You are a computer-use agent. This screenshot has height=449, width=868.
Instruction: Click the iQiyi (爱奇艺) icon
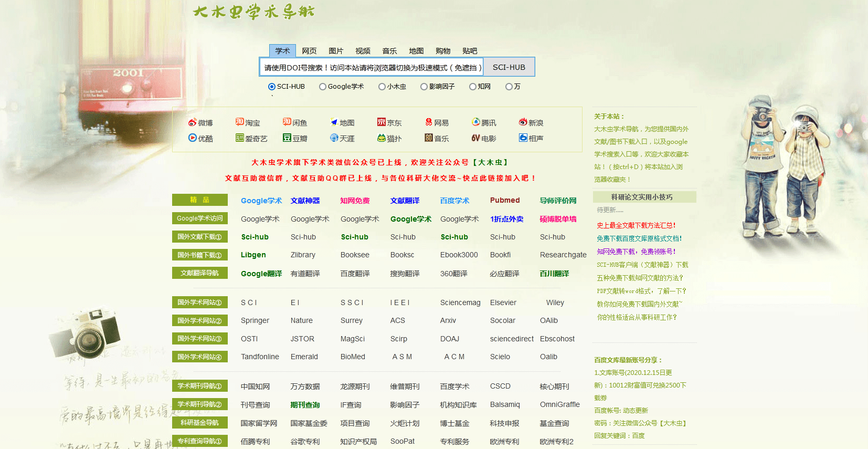(x=240, y=138)
